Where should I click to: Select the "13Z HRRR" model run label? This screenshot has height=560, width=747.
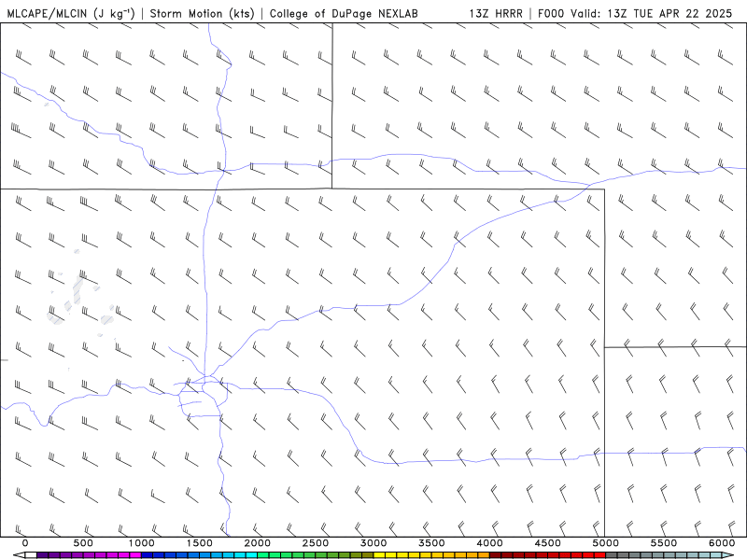click(496, 13)
